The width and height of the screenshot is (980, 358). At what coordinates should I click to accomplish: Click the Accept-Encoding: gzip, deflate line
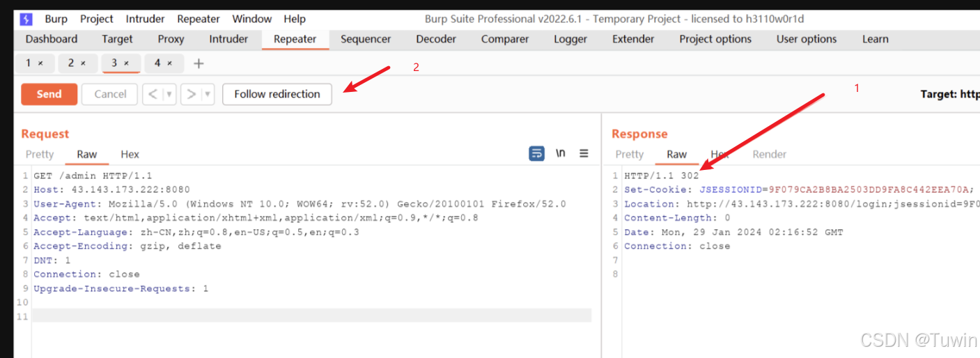127,246
